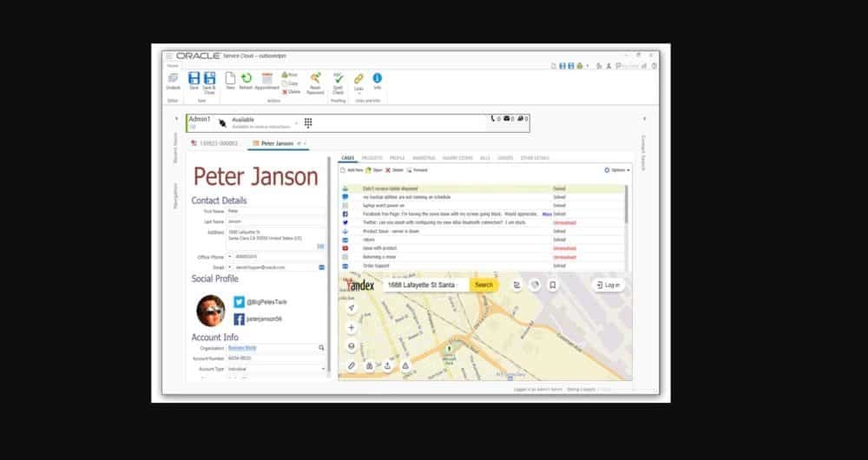The height and width of the screenshot is (460, 868).
Task: Click Peter Janson's profile photo
Action: tap(211, 311)
